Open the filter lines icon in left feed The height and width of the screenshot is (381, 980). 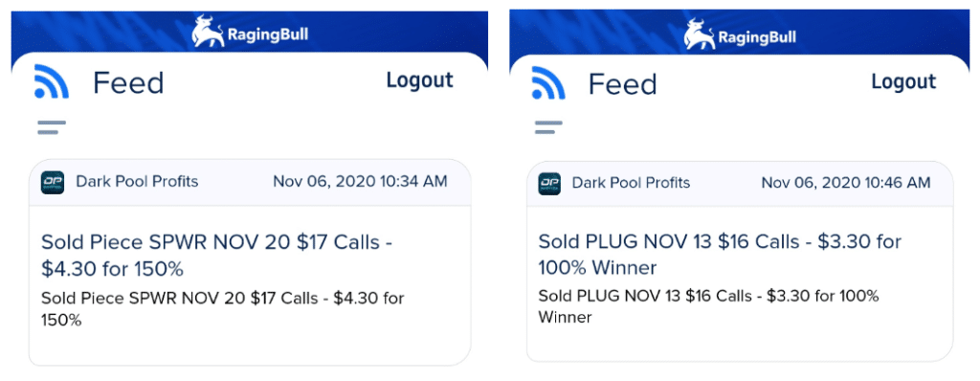(52, 127)
